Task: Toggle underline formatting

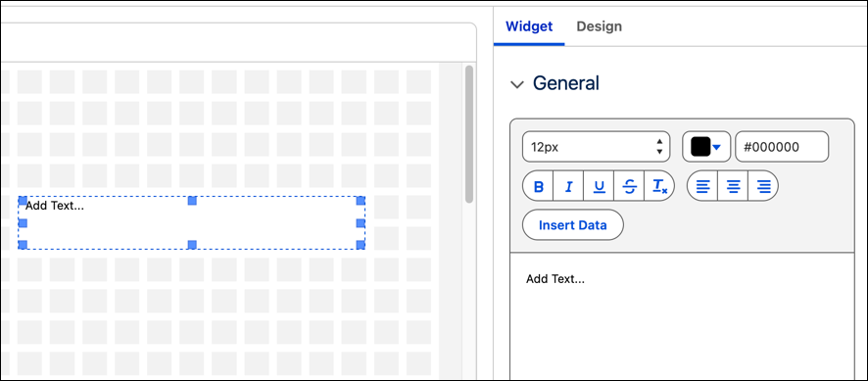Action: 599,186
